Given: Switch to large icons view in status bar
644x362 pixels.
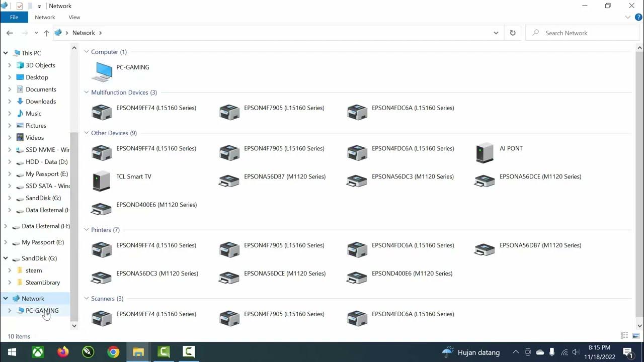Looking at the screenshot, I should click(635, 336).
